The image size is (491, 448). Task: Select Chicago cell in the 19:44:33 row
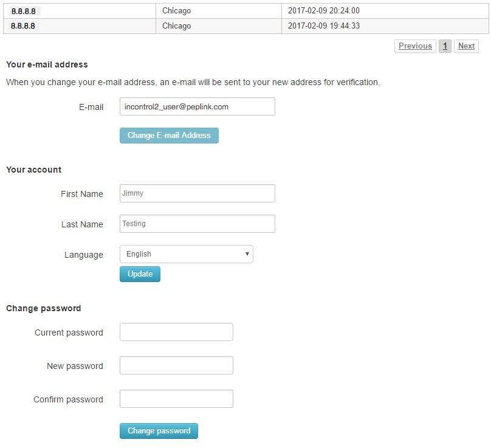click(176, 26)
